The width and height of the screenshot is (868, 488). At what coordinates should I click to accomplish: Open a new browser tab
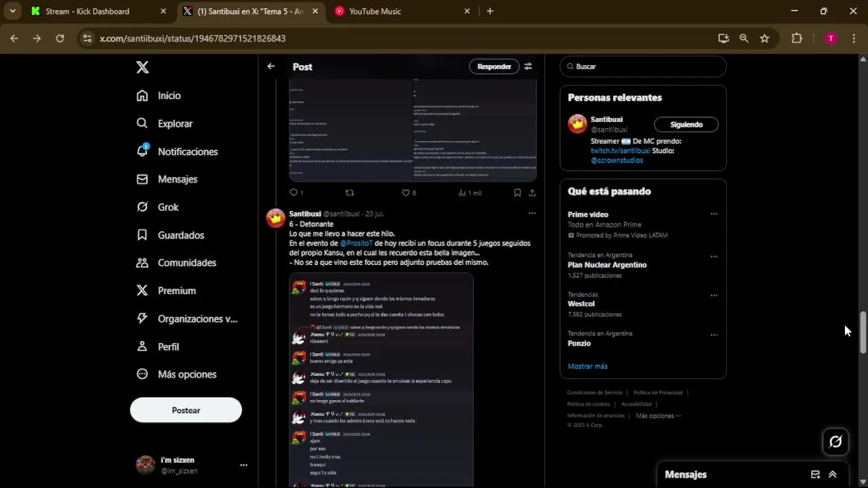(490, 11)
